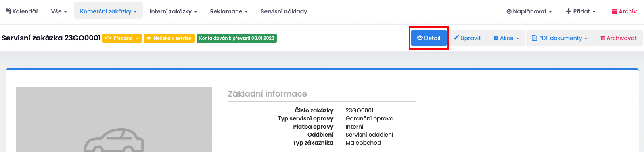
Task: Expand the Interní zakázky menu
Action: click(x=174, y=11)
